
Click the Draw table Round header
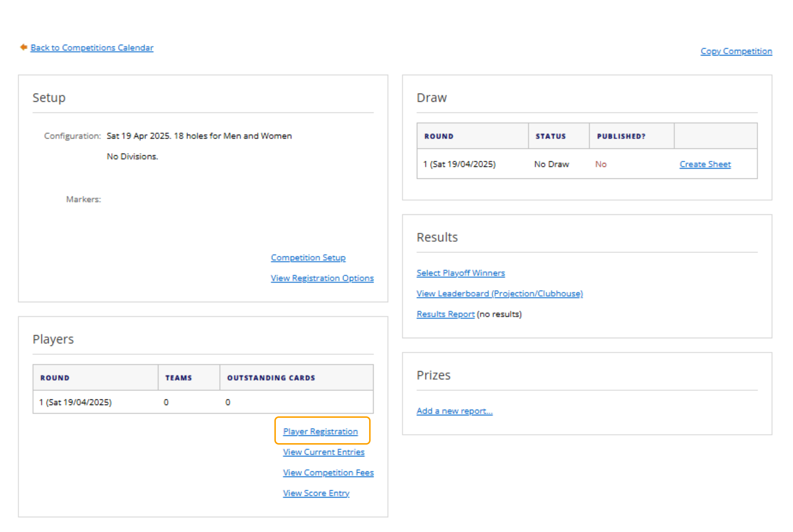tap(439, 136)
